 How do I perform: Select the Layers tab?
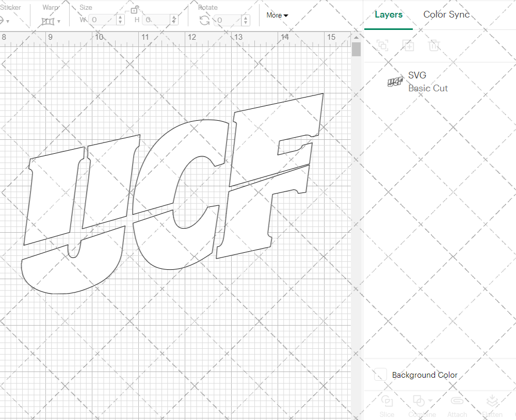[389, 15]
